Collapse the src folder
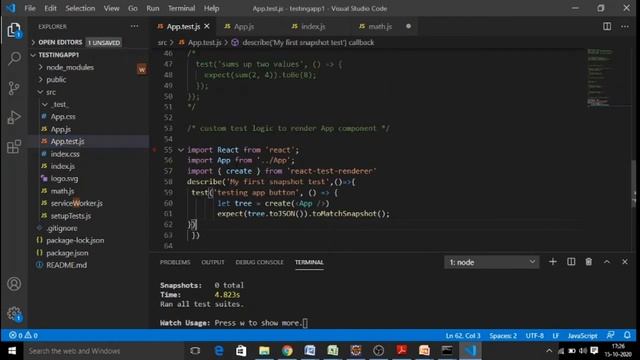Viewport: 640px width, 360px height. coord(51,92)
